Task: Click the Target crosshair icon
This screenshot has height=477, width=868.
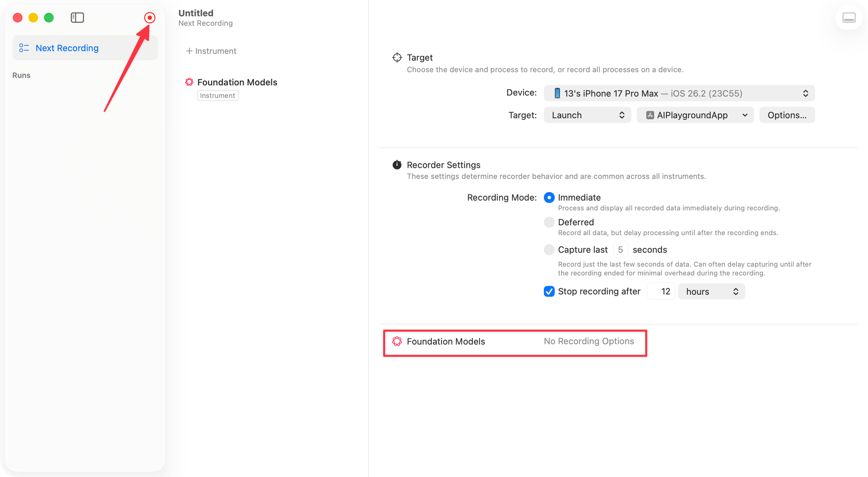Action: coord(397,58)
